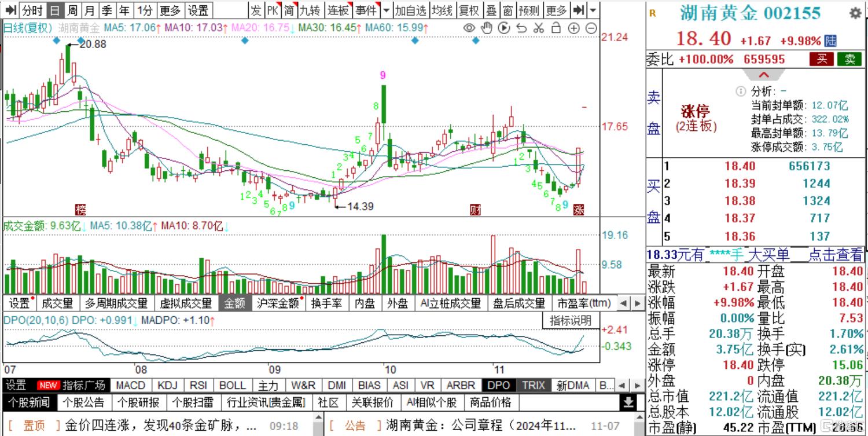This screenshot has height=436, width=868.
Task: Open the 更多 menu after 预测
Action: coord(556,10)
